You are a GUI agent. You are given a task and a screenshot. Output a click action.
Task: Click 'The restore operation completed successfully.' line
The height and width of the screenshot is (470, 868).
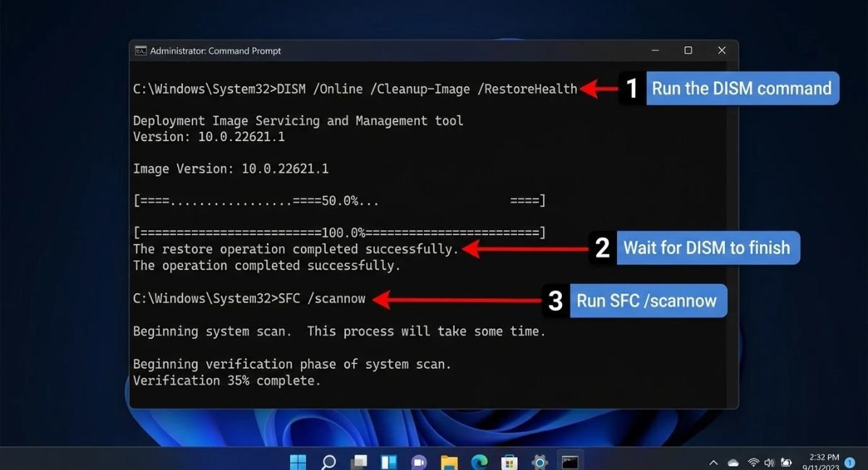tap(296, 249)
